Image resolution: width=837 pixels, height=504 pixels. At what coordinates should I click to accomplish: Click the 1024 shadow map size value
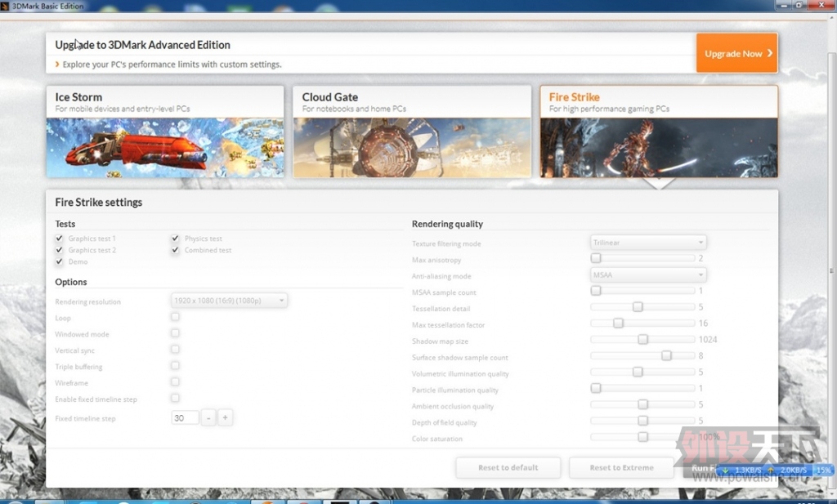pyautogui.click(x=708, y=340)
